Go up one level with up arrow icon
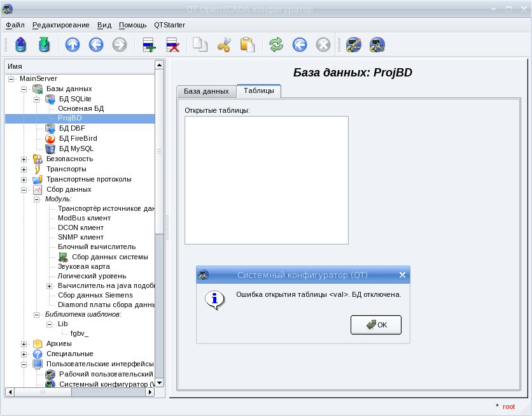 tap(73, 45)
